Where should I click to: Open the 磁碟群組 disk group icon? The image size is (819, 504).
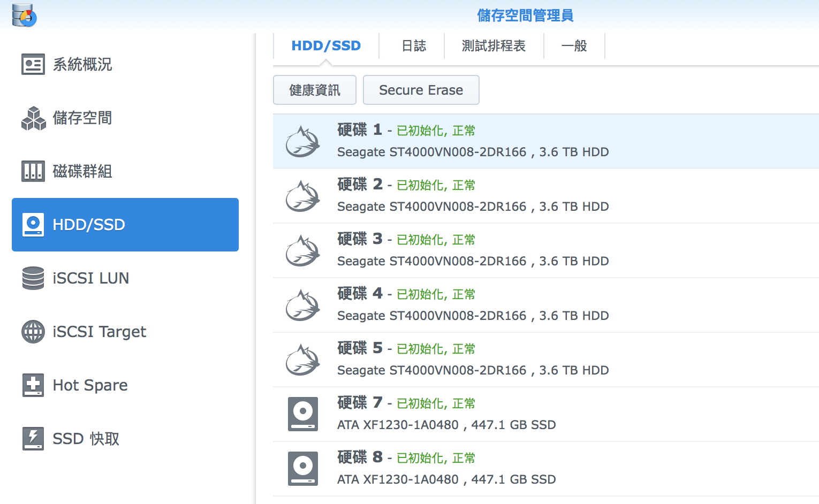33,171
